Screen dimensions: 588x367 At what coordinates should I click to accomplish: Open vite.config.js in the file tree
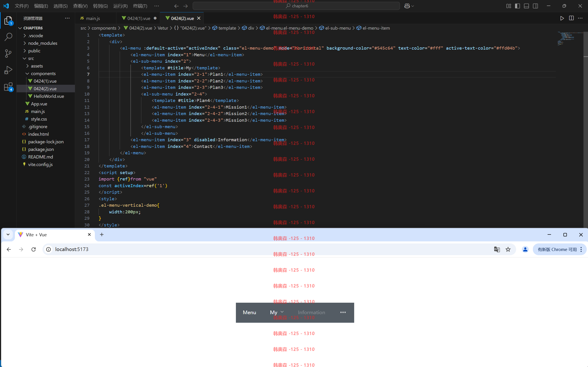click(46, 164)
